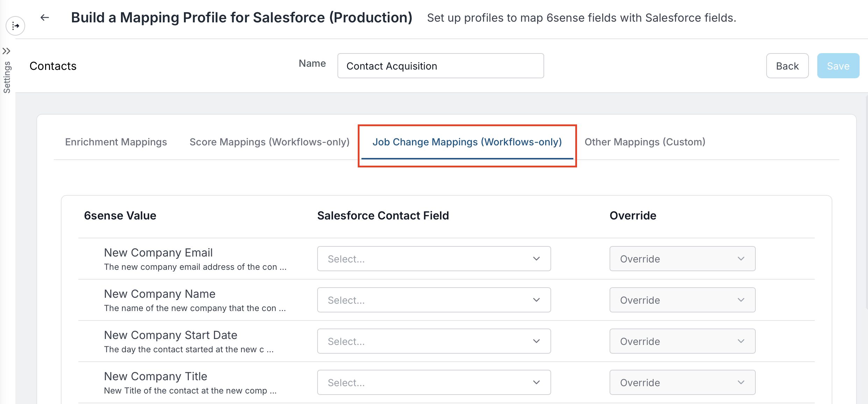
Task: Click the 'New Title of the contact' description
Action: [190, 391]
